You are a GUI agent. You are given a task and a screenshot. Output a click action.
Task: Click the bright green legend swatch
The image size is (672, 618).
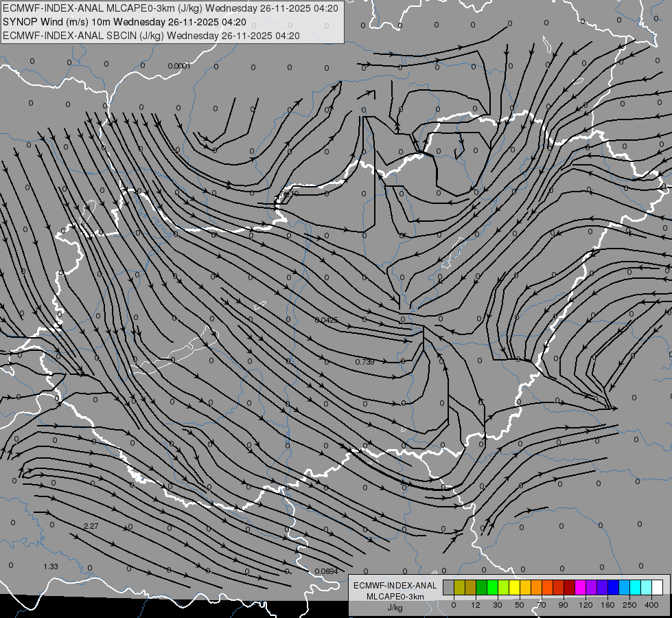(493, 587)
